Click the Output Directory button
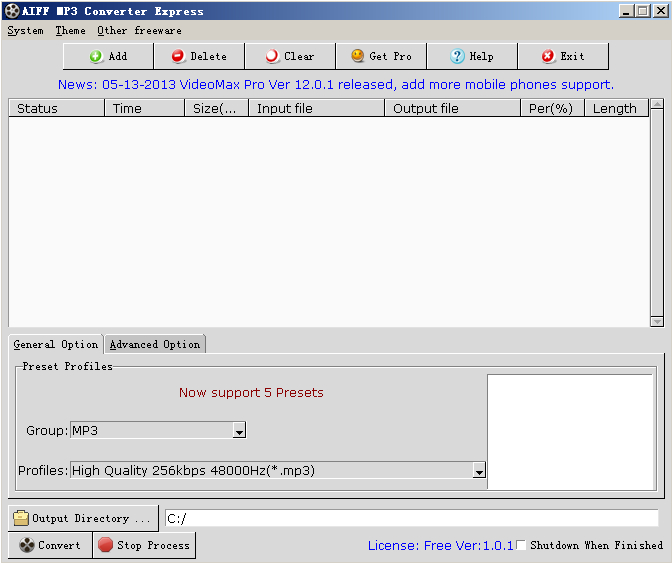672x563 pixels. (83, 518)
